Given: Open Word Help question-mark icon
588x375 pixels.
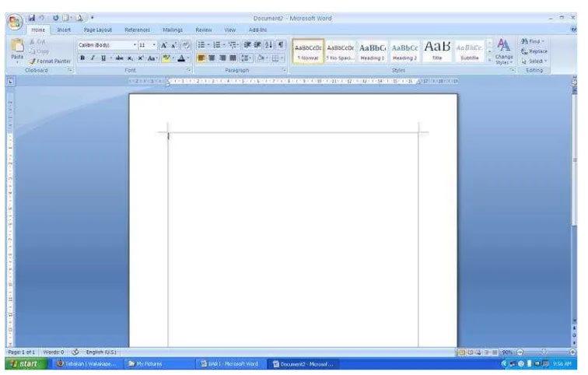Looking at the screenshot, I should pos(573,30).
